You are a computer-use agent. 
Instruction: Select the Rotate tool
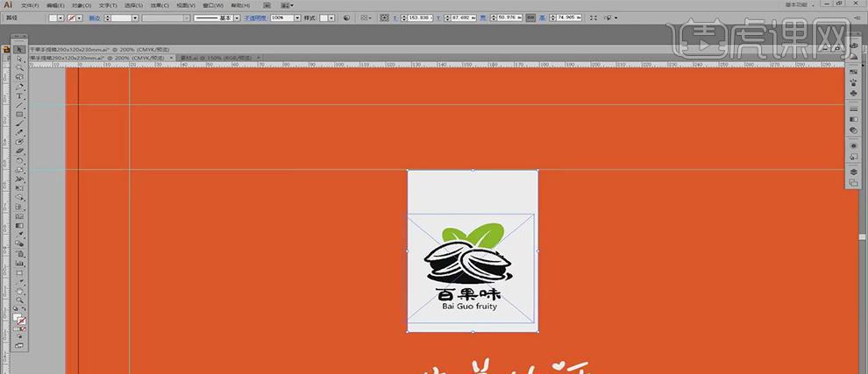[x=19, y=160]
